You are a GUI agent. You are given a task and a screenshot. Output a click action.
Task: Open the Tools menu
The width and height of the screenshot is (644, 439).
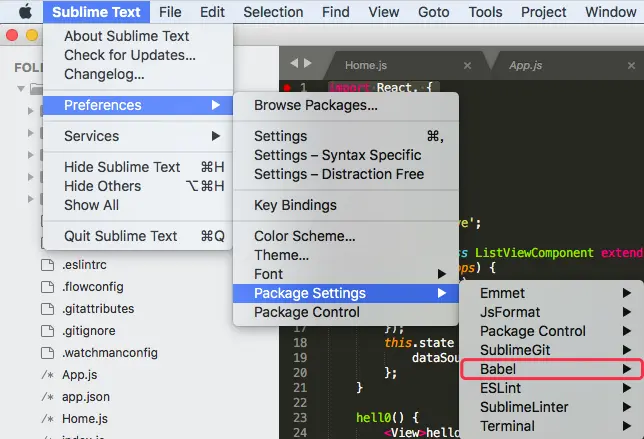[x=485, y=12]
